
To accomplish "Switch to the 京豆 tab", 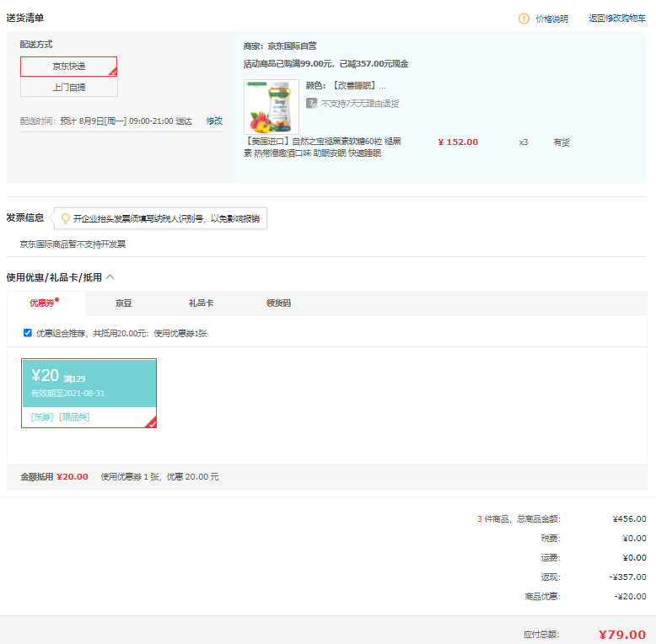I will (124, 303).
